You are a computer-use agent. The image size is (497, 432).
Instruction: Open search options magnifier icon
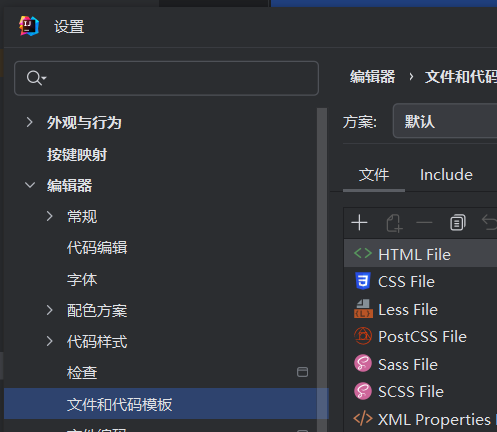[x=36, y=78]
